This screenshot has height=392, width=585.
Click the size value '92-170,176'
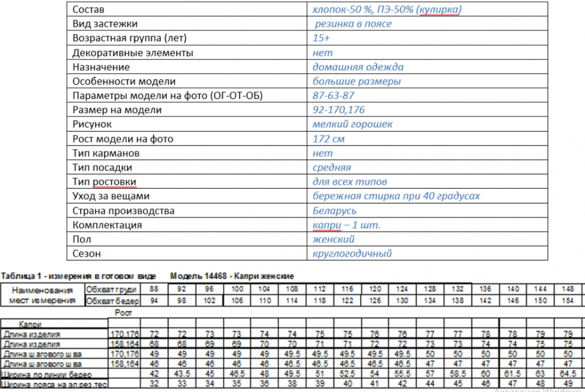click(338, 110)
